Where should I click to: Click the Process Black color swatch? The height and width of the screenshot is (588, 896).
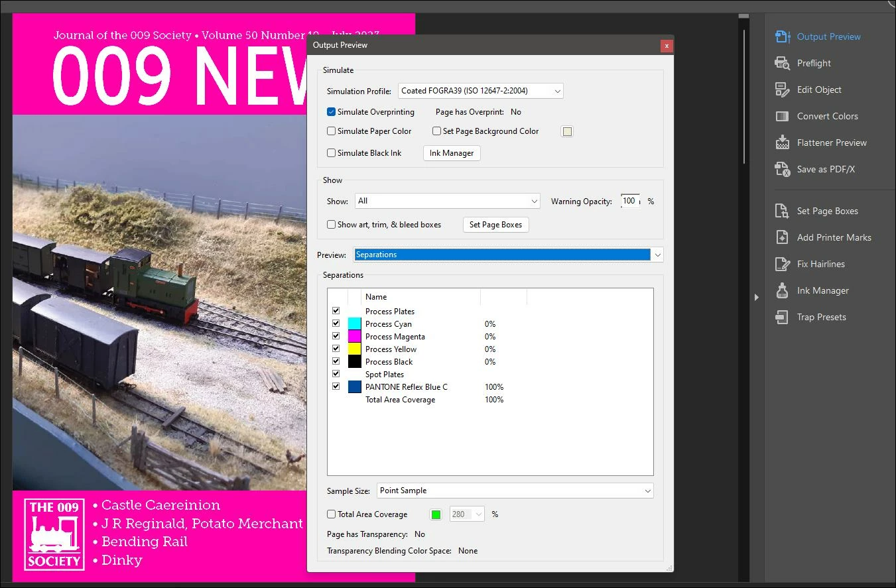pyautogui.click(x=355, y=361)
